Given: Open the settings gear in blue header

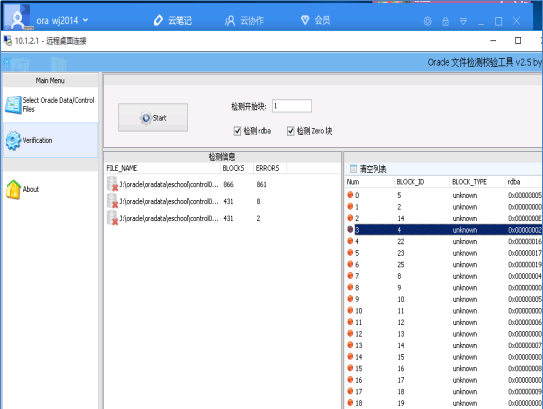Looking at the screenshot, I should (x=428, y=21).
